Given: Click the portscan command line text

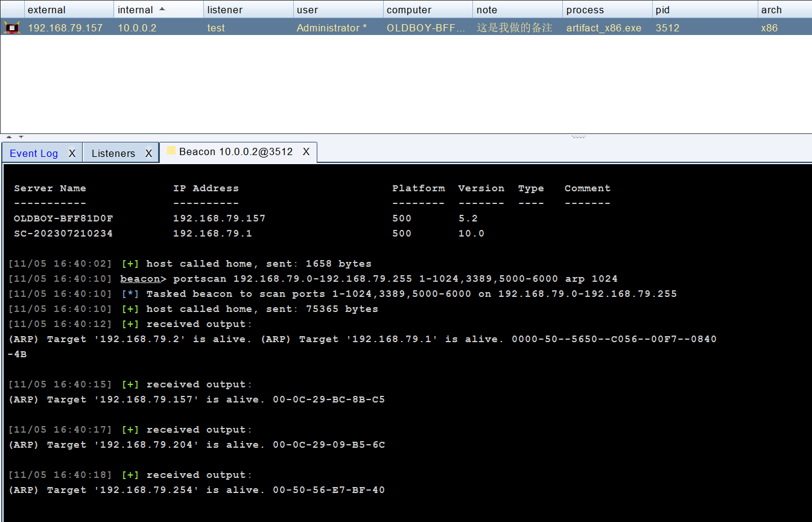Looking at the screenshot, I should (x=395, y=279).
